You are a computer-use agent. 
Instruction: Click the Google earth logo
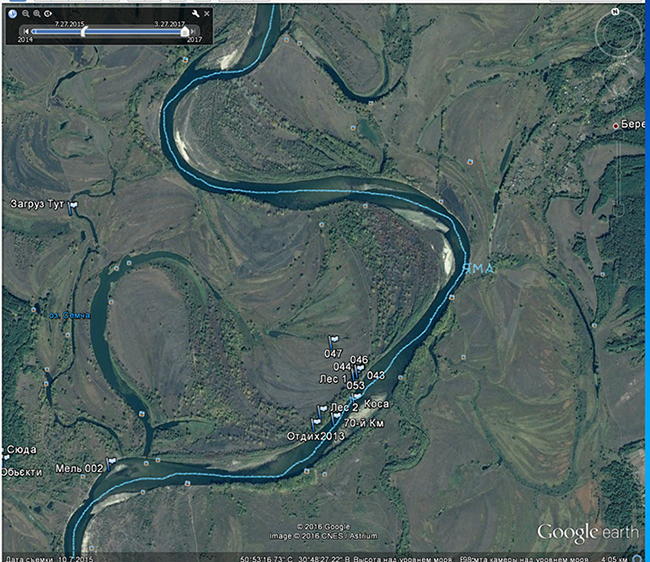(587, 533)
